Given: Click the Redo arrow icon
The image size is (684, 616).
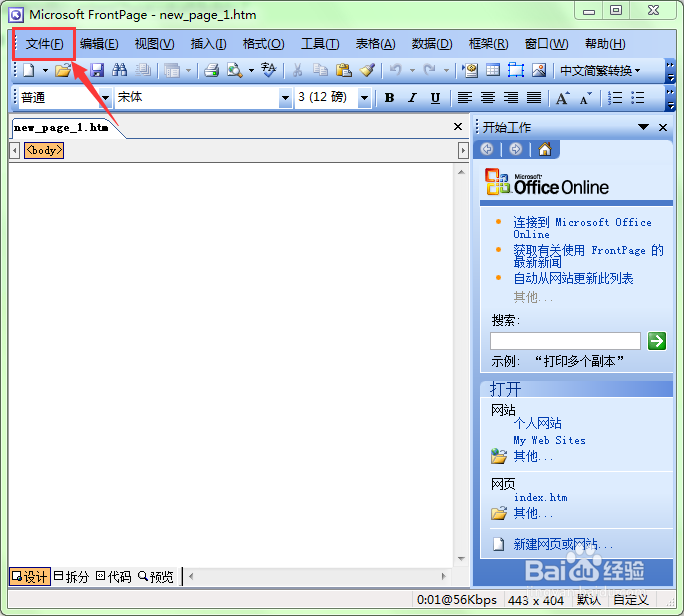Looking at the screenshot, I should 430,70.
